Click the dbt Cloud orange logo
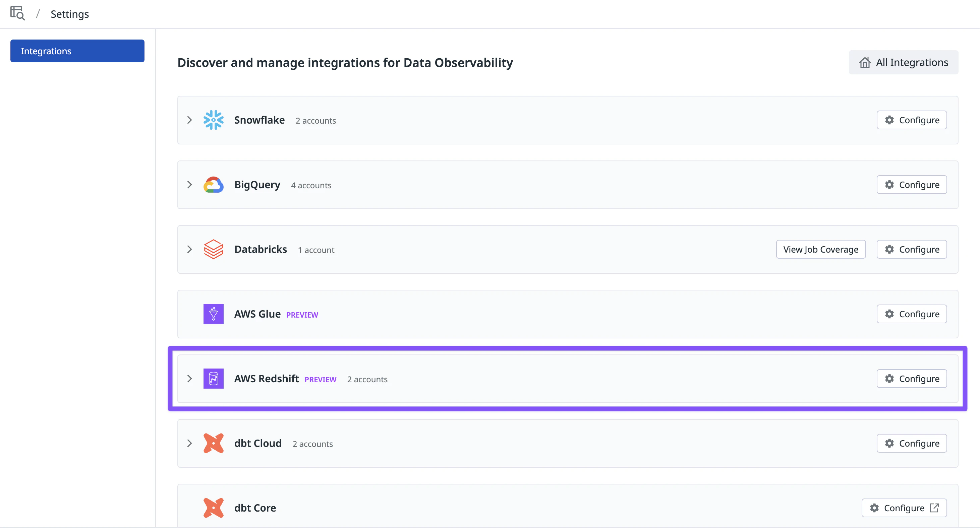 click(x=213, y=443)
